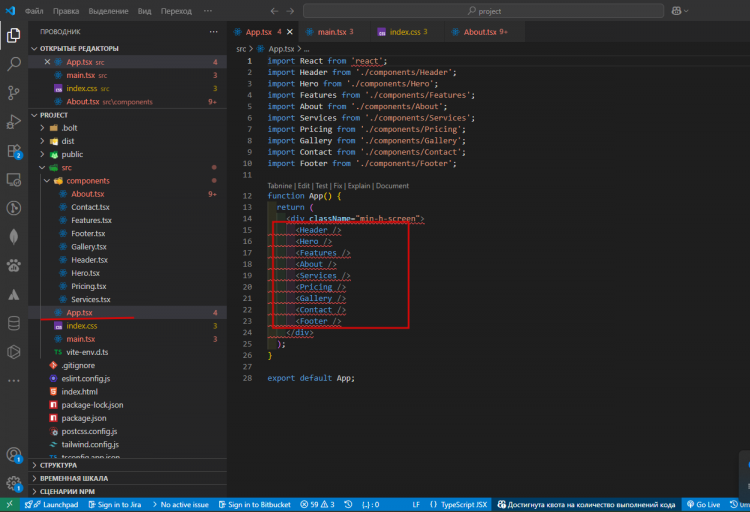Image resolution: width=750 pixels, height=512 pixels.
Task: Open package.json in file tree
Action: click(x=84, y=418)
